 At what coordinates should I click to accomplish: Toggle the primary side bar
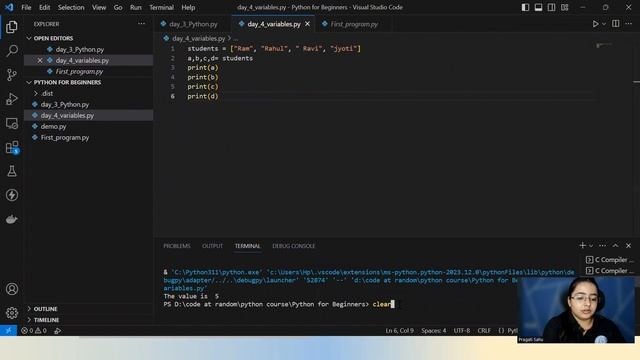point(525,7)
